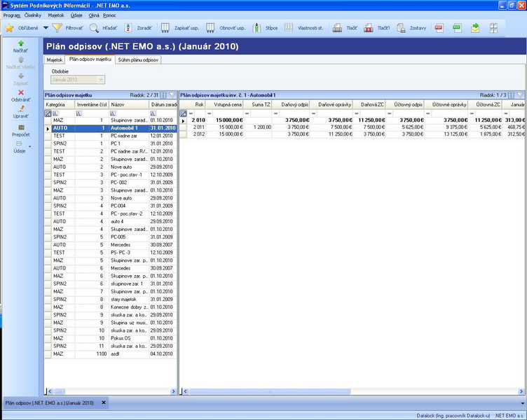Open the Číselníky menu
This screenshot has height=420, width=527.
[x=33, y=15]
